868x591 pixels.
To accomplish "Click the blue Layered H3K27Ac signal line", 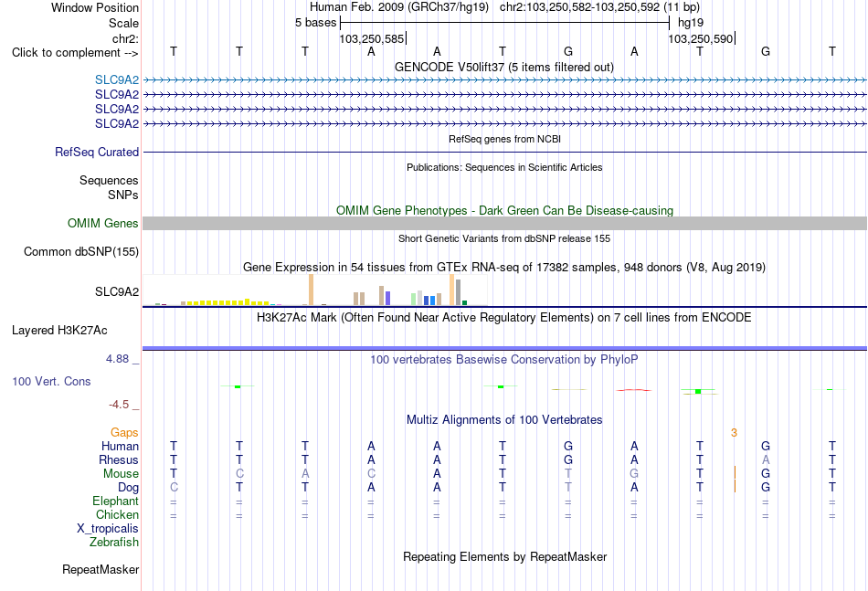I will pos(504,348).
